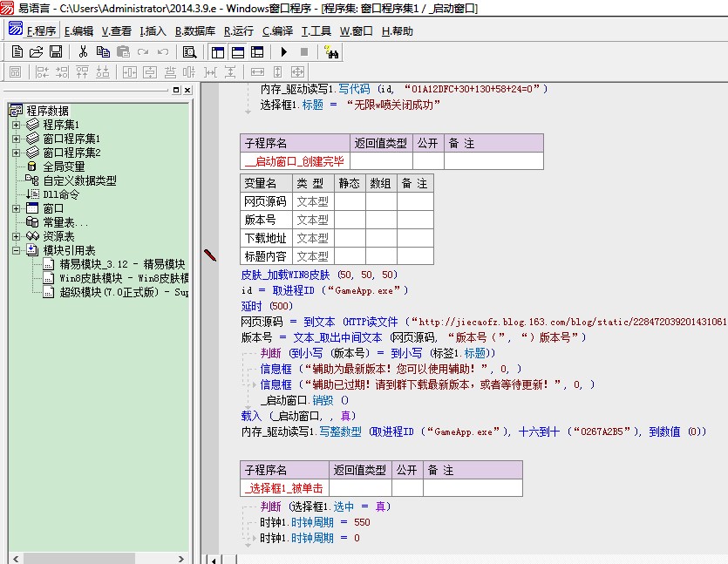
Task: Select the 程序数据 root node
Action: pos(47,111)
